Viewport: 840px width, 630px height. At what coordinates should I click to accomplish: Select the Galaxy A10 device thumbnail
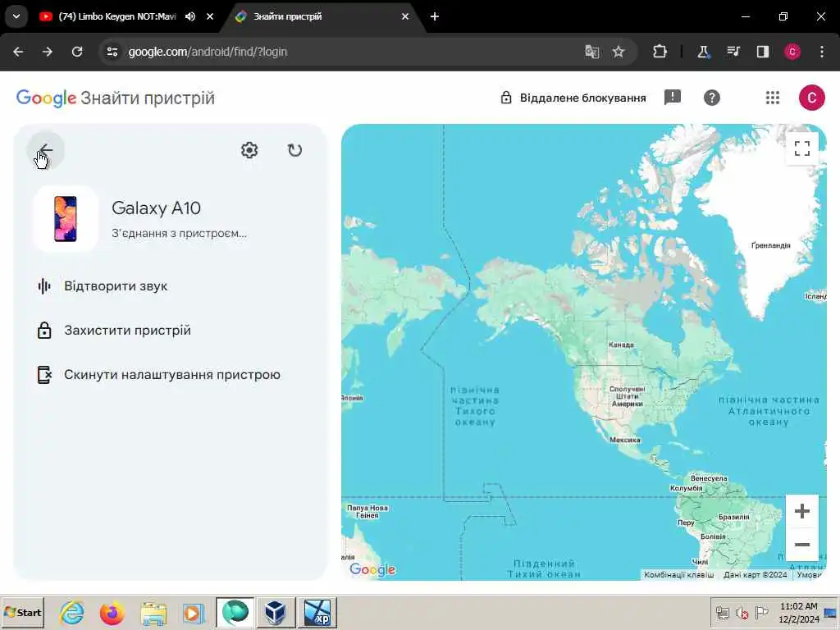[66, 219]
